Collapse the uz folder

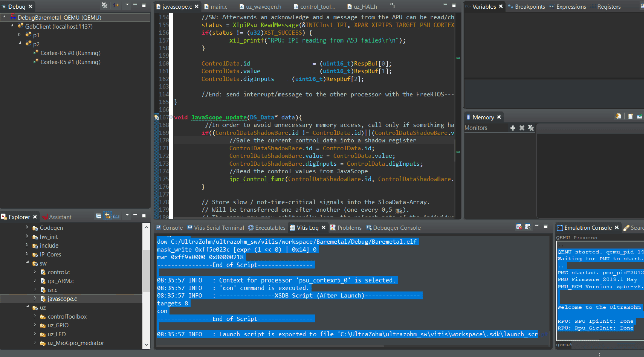coord(27,307)
